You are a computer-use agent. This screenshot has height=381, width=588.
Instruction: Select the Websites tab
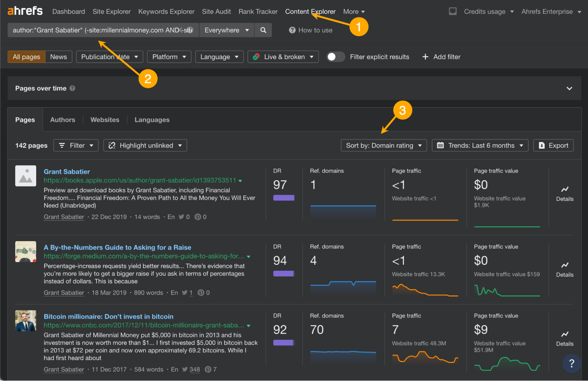coord(105,120)
